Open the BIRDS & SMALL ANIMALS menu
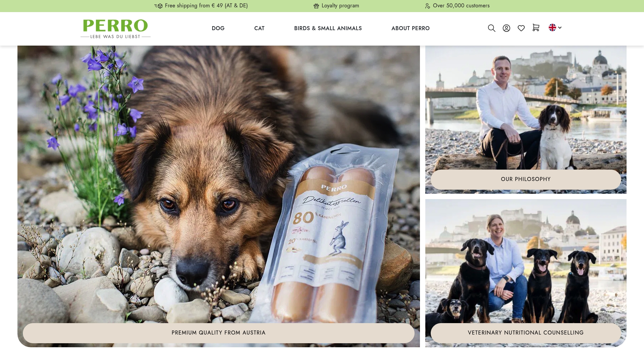The width and height of the screenshot is (644, 362). [328, 28]
